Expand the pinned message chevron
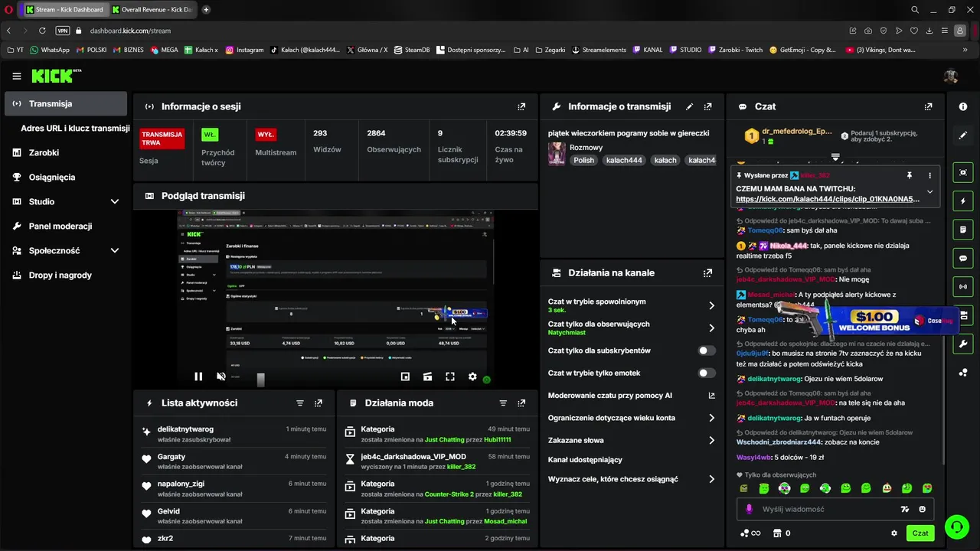 tap(930, 192)
